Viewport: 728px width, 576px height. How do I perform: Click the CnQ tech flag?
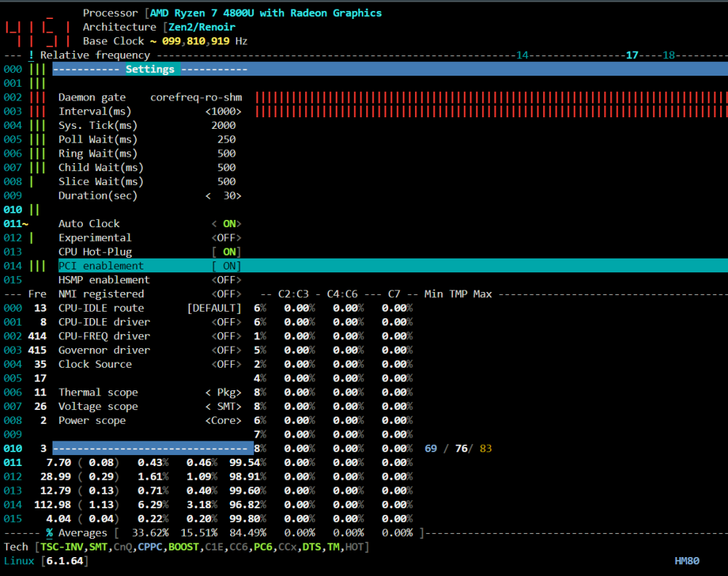[x=122, y=547]
